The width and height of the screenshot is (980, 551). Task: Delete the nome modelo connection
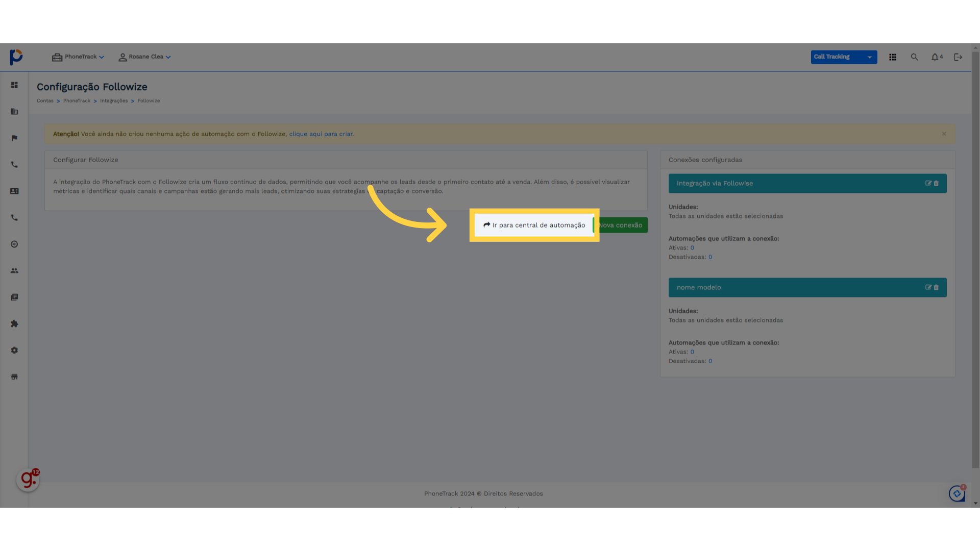(936, 287)
